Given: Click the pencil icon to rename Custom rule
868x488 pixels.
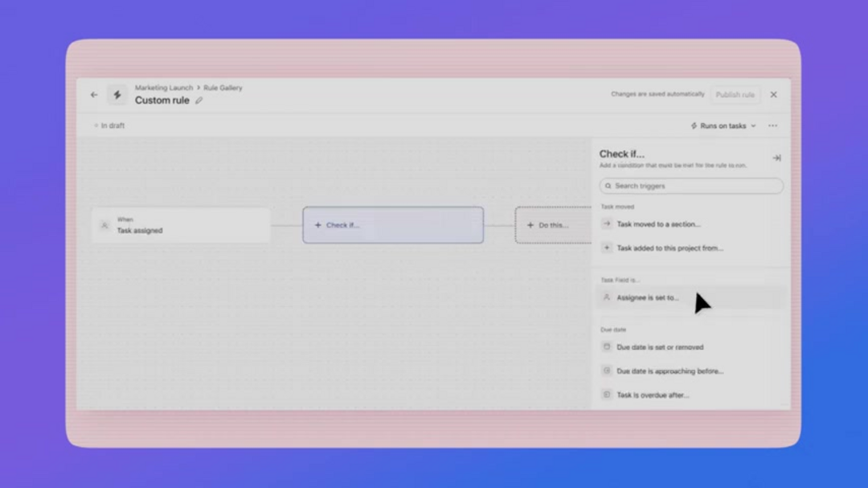Looking at the screenshot, I should [199, 100].
